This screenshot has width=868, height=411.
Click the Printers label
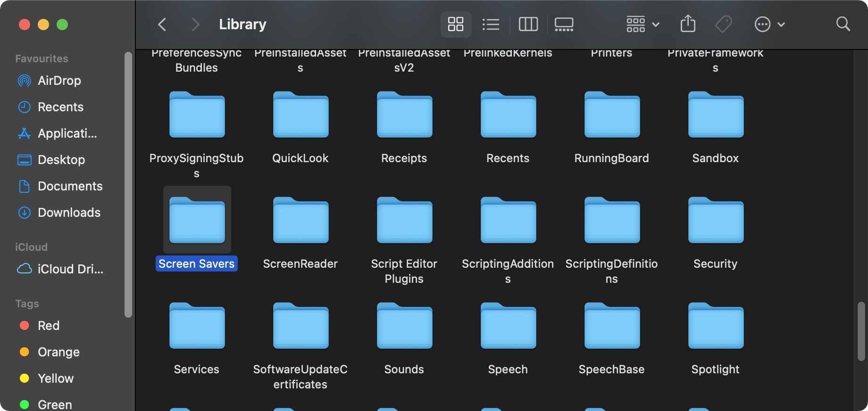click(x=612, y=53)
